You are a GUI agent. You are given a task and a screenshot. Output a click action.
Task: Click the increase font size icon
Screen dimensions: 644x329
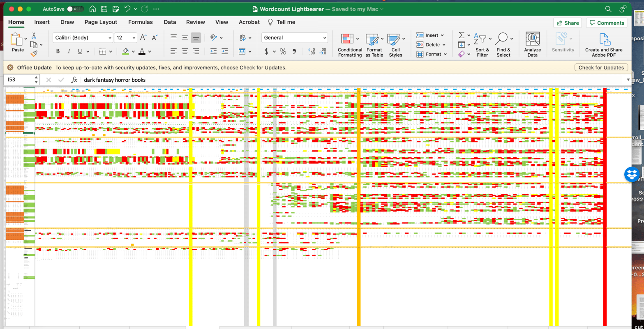[x=143, y=38]
